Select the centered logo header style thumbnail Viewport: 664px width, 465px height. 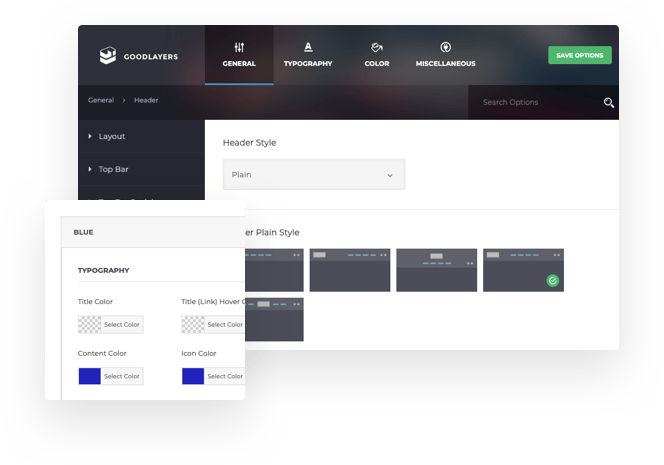point(436,270)
